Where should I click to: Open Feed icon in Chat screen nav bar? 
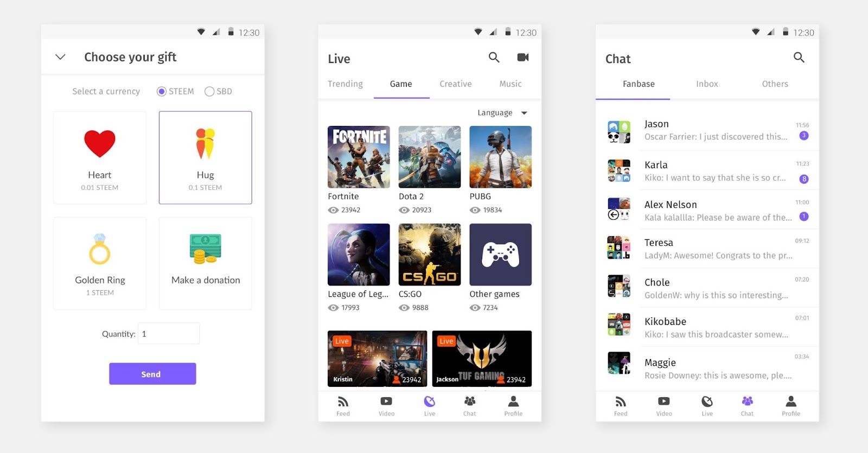(621, 401)
